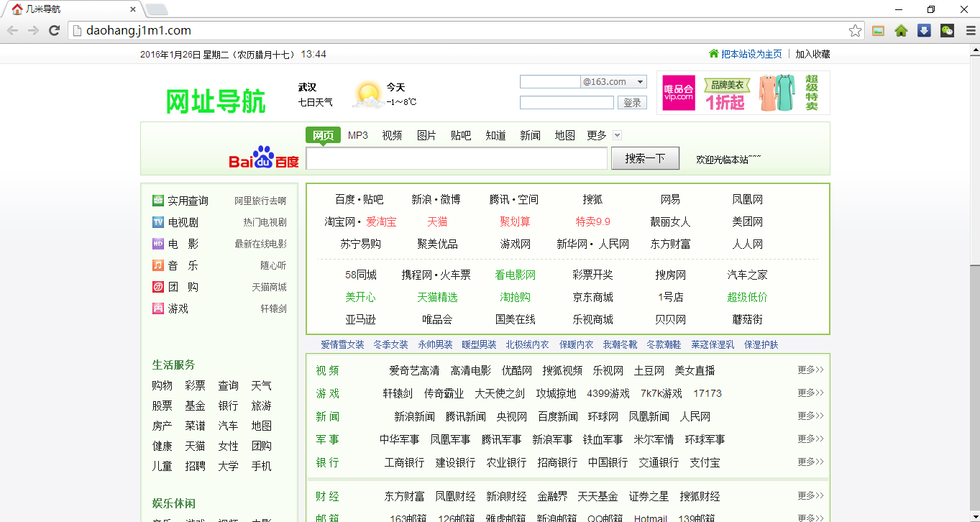
Task: Click the browser home icon
Action: (x=901, y=31)
